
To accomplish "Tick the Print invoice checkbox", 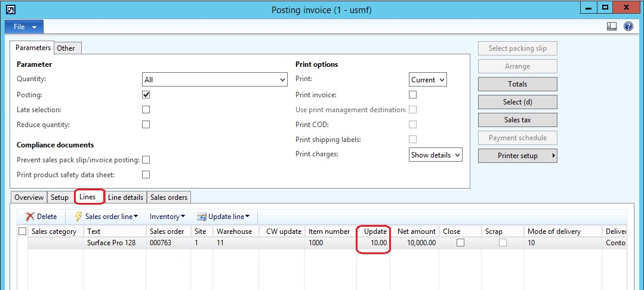I will [412, 94].
